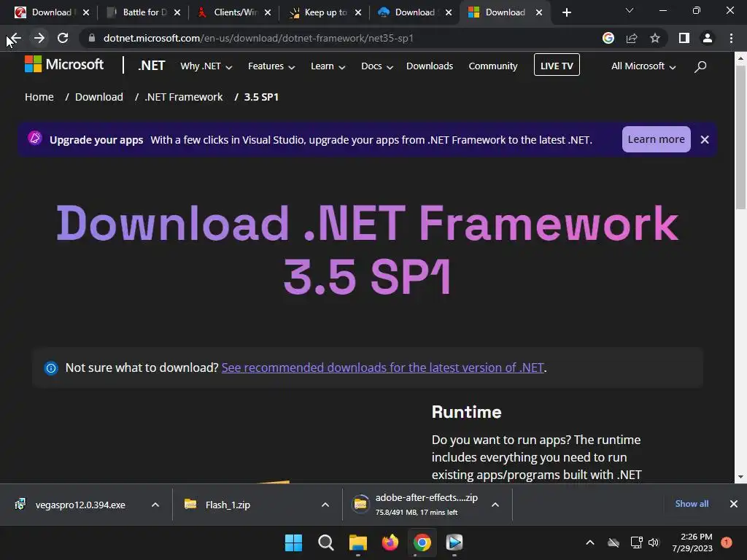Click the info icon beside Not sure what to download
Screen dimensions: 747x560
pos(51,368)
